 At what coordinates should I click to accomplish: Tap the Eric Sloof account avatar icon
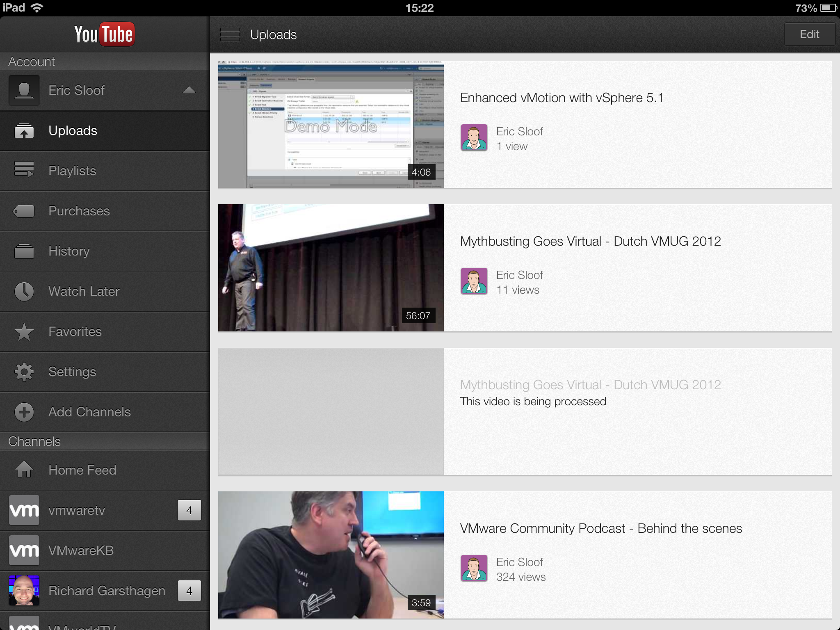coord(24,90)
